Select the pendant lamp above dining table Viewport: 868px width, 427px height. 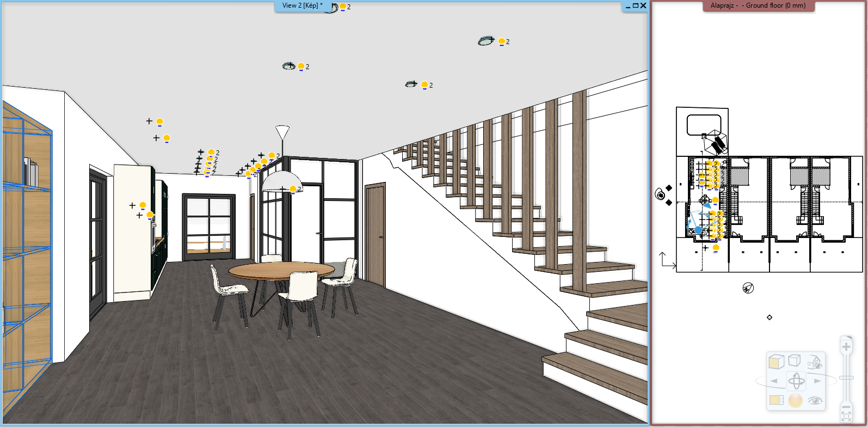282,177
